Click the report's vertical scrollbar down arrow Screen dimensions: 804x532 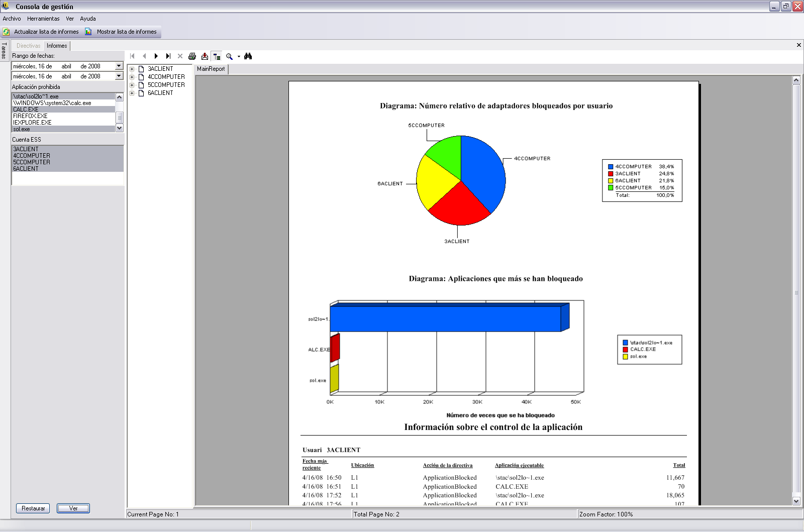(796, 501)
